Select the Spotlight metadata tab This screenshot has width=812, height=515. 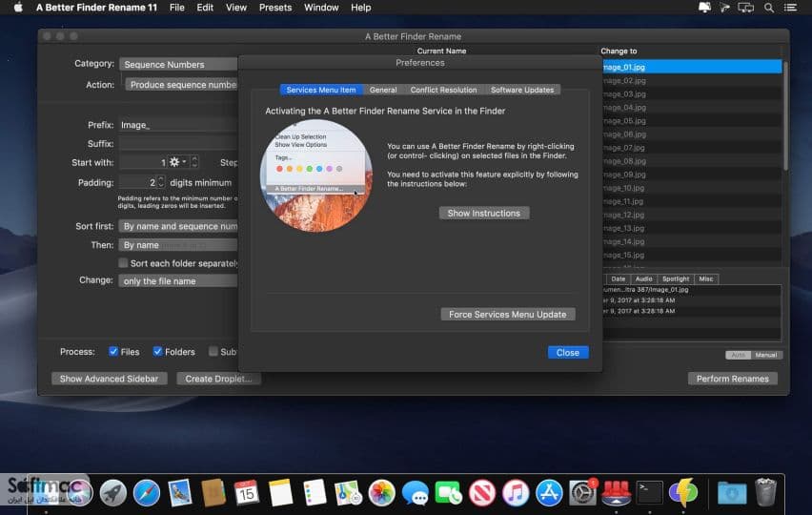(x=676, y=278)
